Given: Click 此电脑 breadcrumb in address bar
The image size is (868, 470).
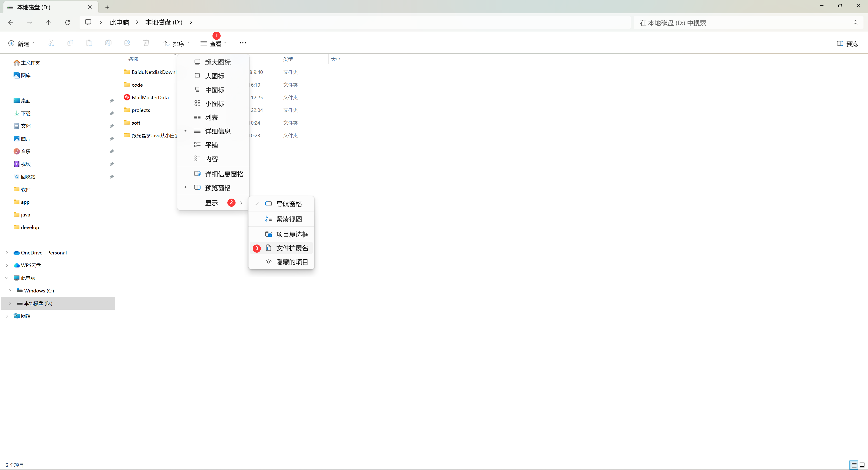Looking at the screenshot, I should click(119, 23).
